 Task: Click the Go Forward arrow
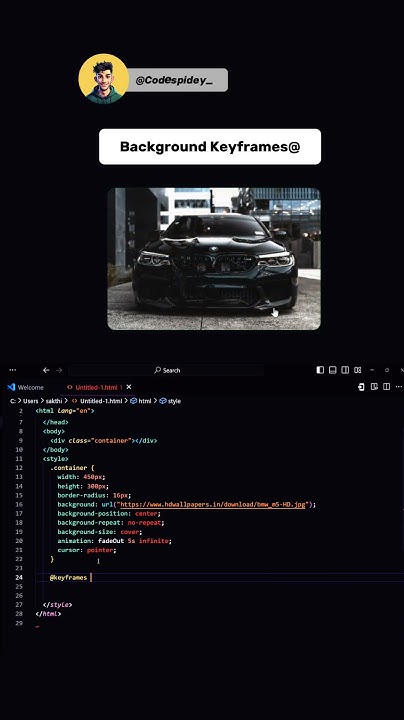59,370
